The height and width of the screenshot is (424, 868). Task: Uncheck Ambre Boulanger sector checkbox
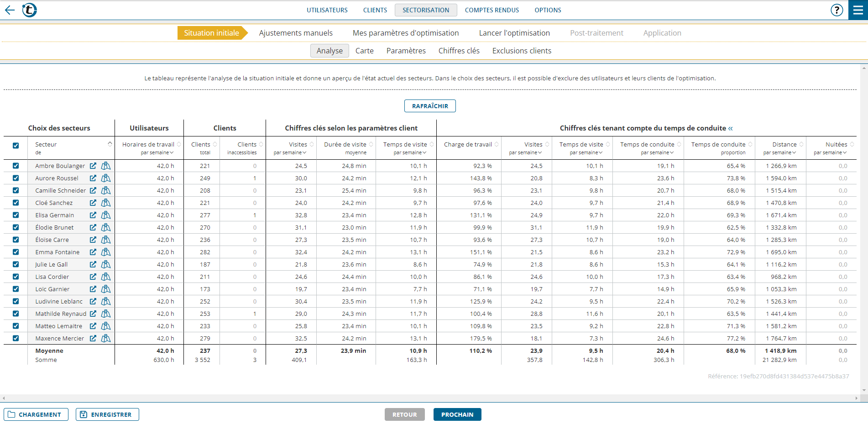16,166
